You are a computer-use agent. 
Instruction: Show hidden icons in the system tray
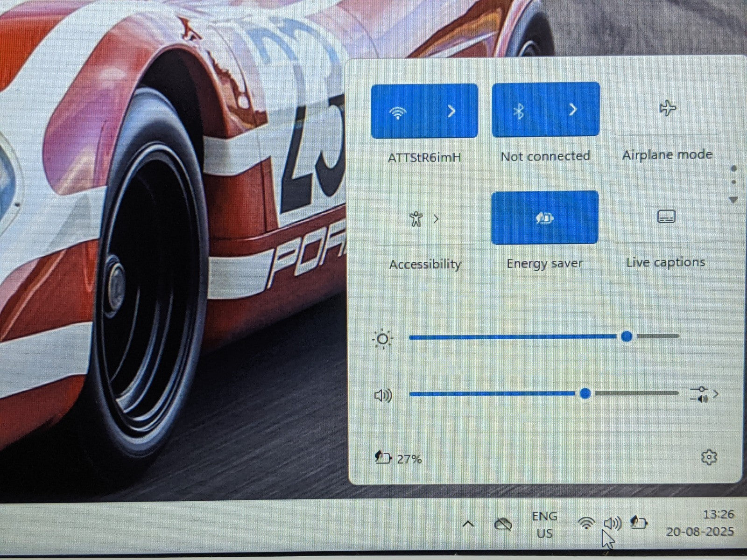[468, 524]
